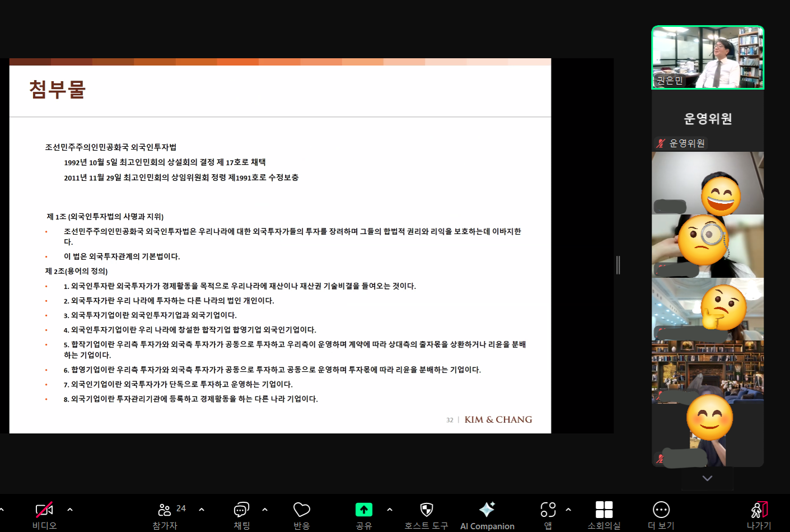Click the slide title 첨부물

[x=57, y=90]
